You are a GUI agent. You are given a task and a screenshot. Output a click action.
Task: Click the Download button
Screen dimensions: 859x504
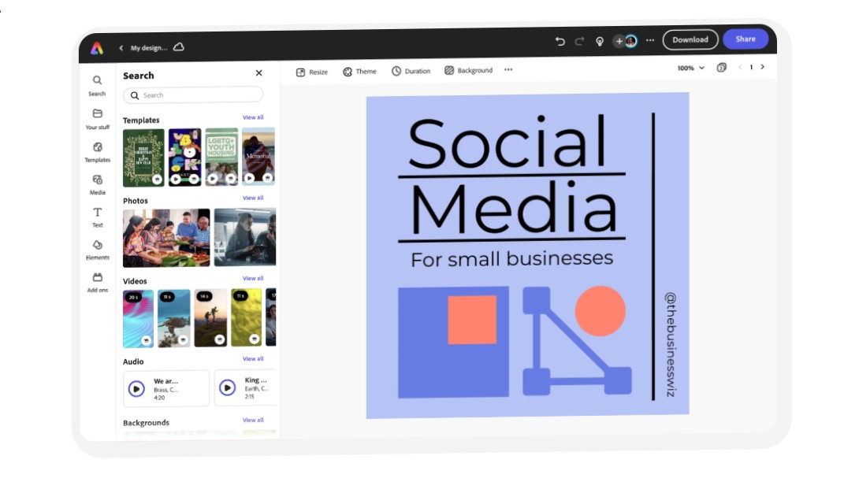(690, 39)
